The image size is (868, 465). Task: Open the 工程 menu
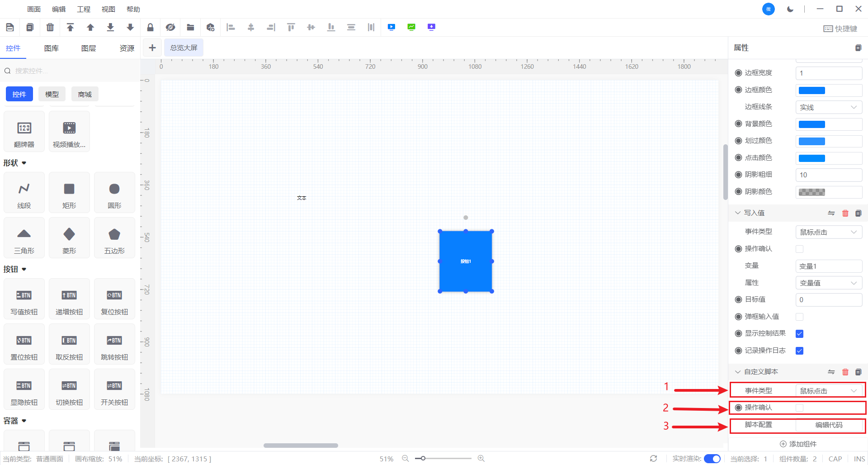84,9
